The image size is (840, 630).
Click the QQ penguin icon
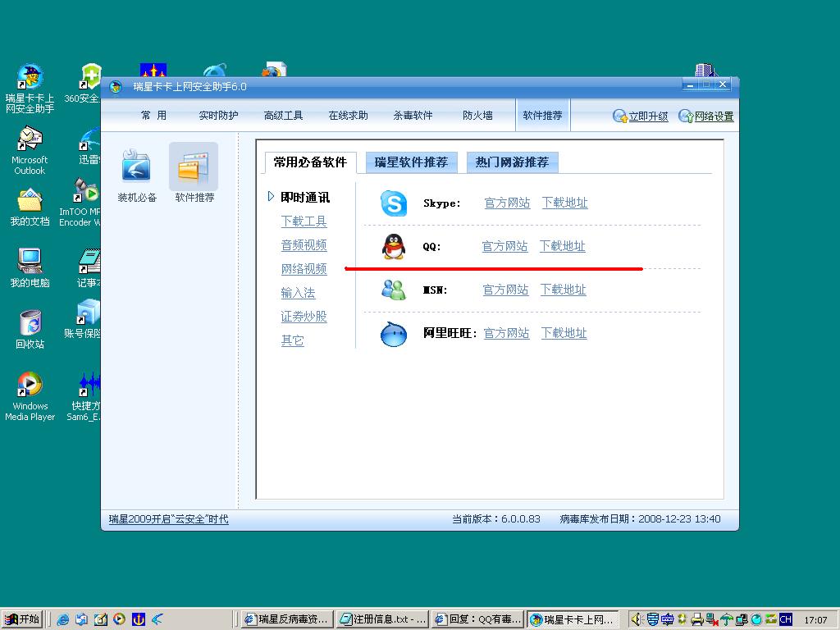(394, 246)
